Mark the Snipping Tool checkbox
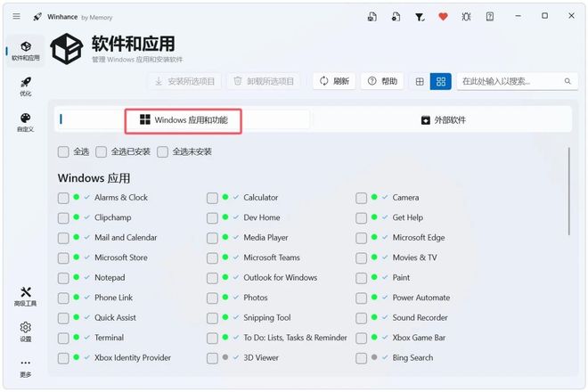588x392 pixels. click(x=212, y=318)
